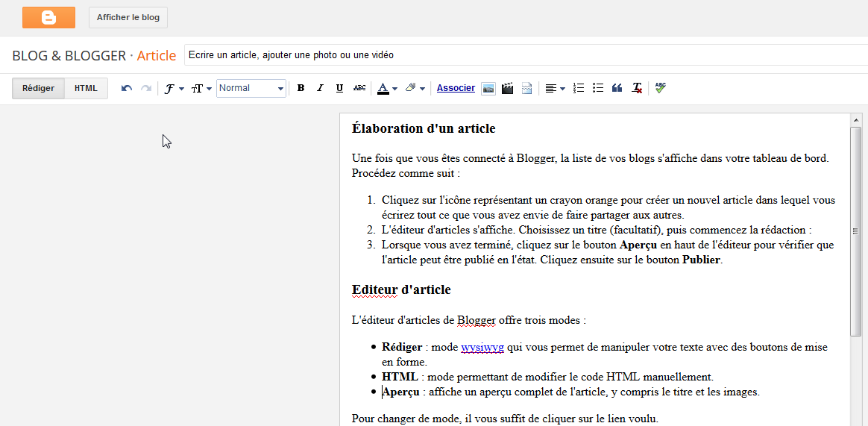The height and width of the screenshot is (426, 868).
Task: Redo the last undone edit
Action: [145, 88]
